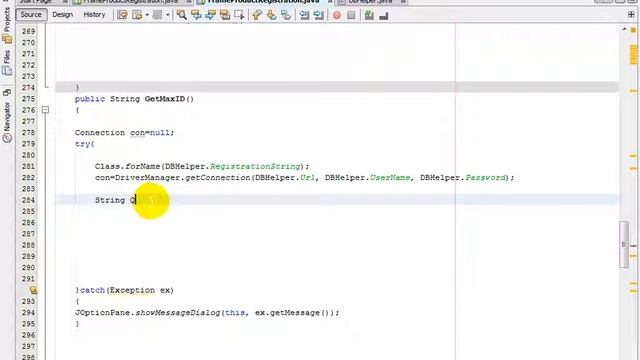
Task: Click the error stripe mark beside line 274
Action: (633, 91)
